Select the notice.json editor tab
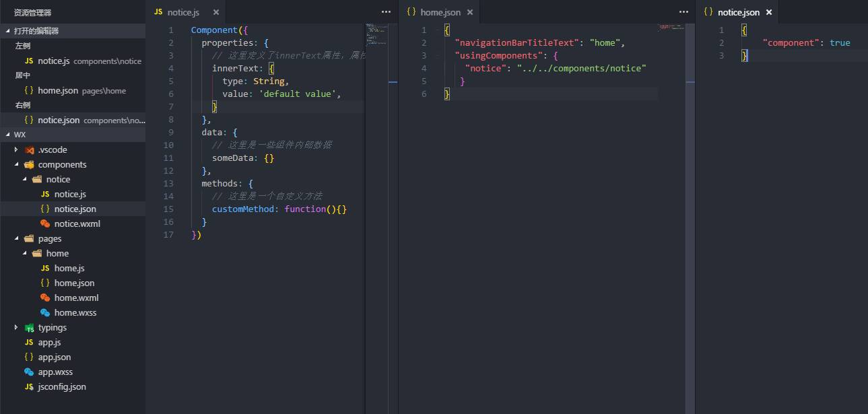The width and height of the screenshot is (868, 414). point(738,12)
